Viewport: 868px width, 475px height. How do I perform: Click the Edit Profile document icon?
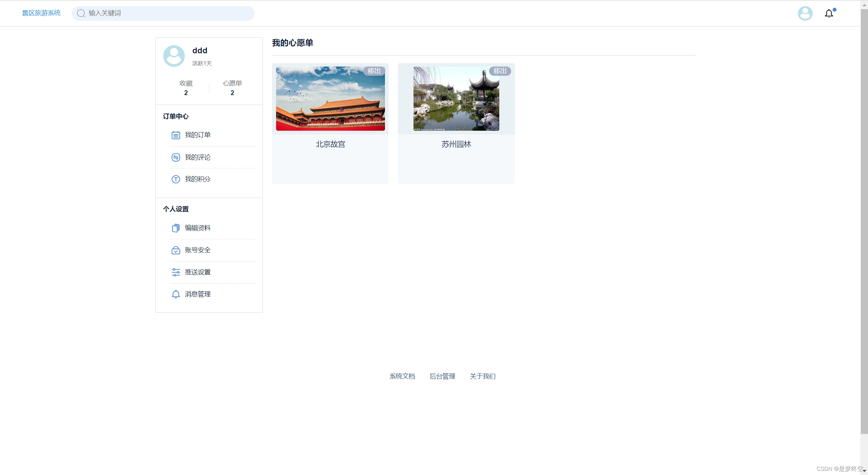(176, 228)
